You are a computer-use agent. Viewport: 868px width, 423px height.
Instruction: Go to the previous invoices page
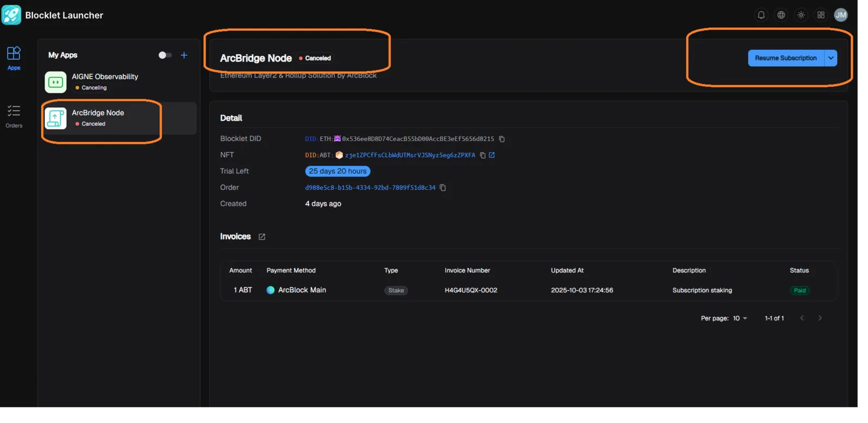802,318
